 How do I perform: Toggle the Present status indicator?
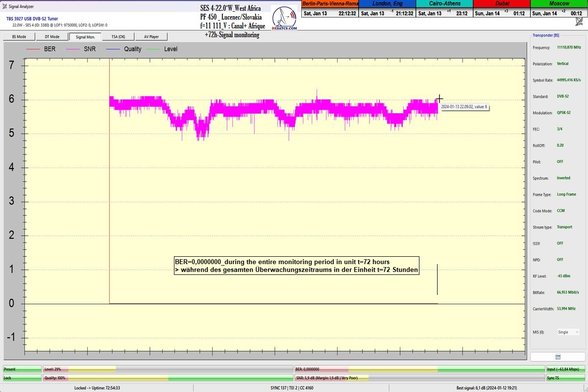point(22,369)
